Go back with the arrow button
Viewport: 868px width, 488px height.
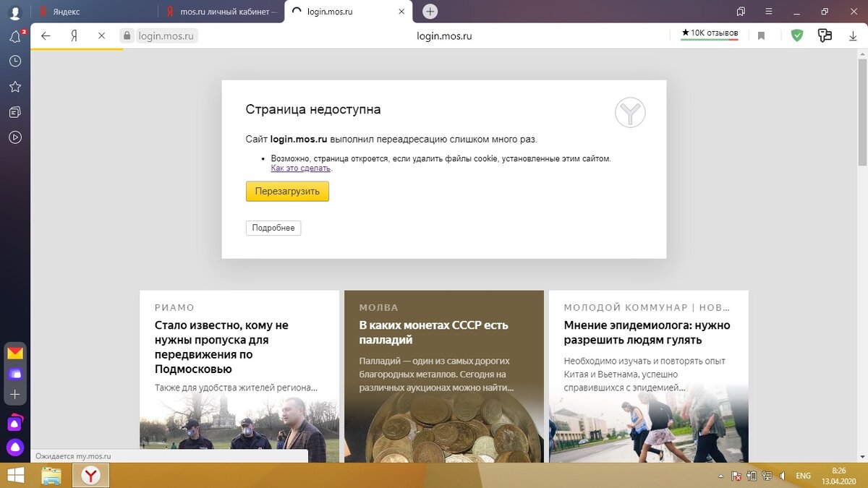click(x=46, y=35)
